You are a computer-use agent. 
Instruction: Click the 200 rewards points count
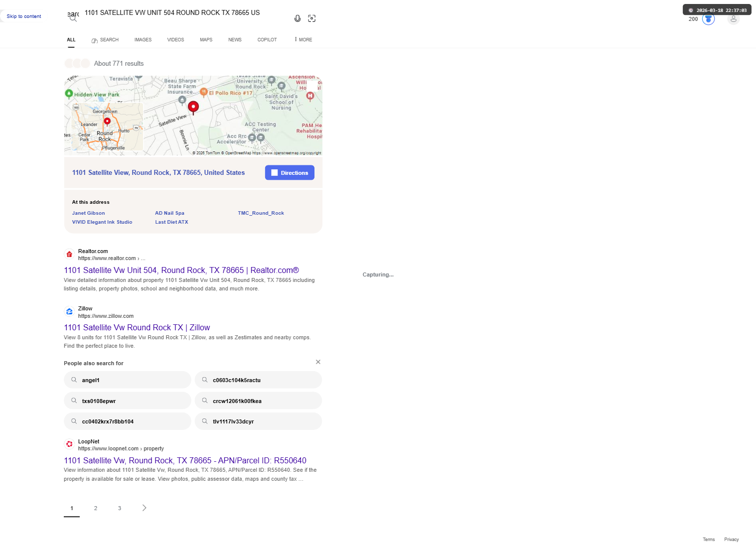tap(693, 19)
